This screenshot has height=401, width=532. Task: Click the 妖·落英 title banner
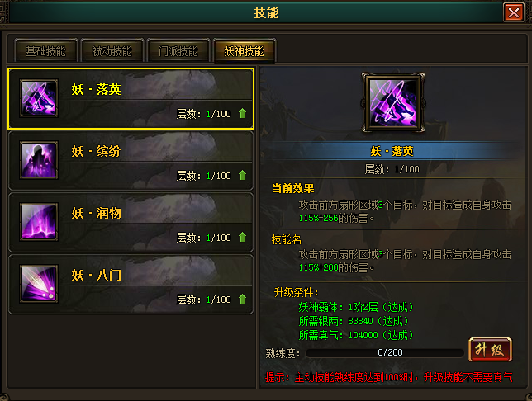392,151
